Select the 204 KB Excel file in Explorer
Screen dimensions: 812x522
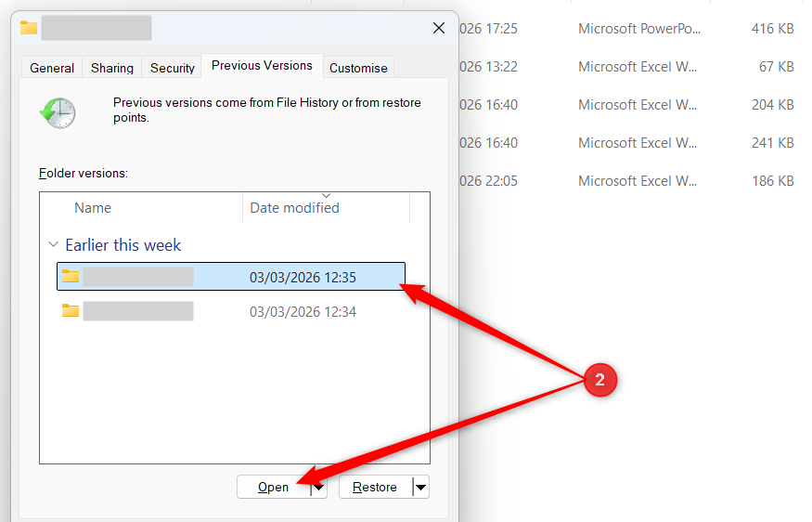[636, 105]
